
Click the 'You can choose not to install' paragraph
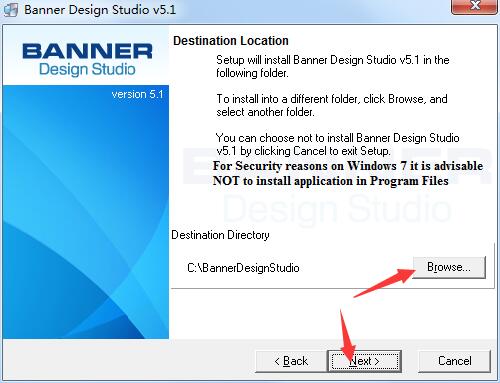(x=337, y=144)
